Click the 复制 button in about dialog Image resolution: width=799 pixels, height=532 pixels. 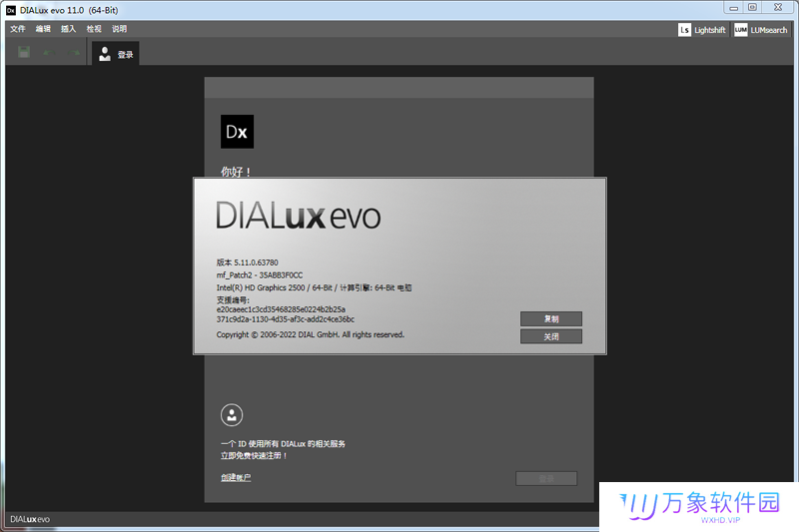[551, 318]
